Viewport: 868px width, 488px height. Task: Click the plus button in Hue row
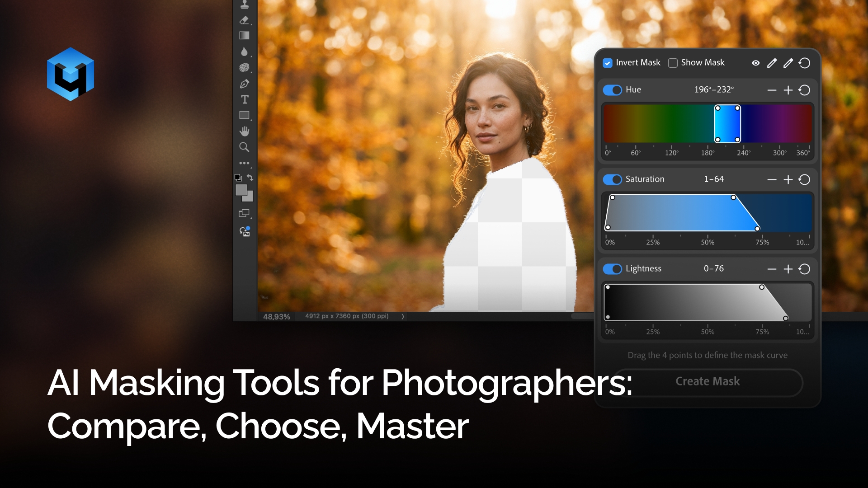[788, 90]
